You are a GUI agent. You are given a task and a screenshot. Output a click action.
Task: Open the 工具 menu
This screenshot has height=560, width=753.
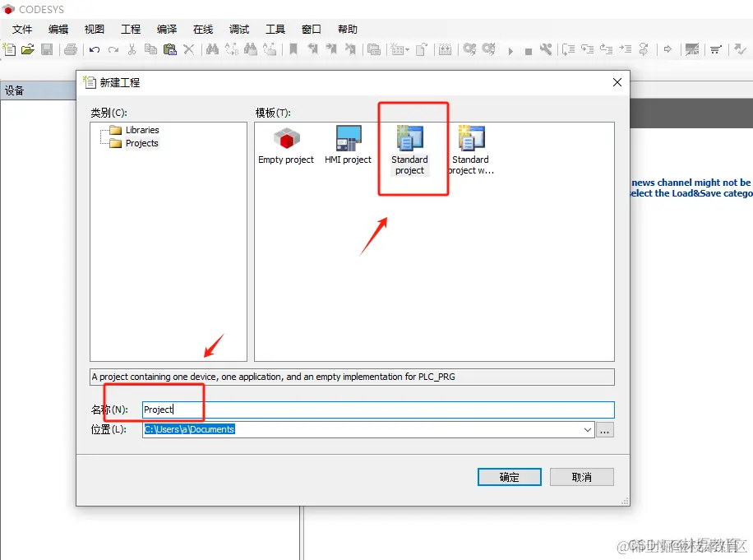[275, 30]
